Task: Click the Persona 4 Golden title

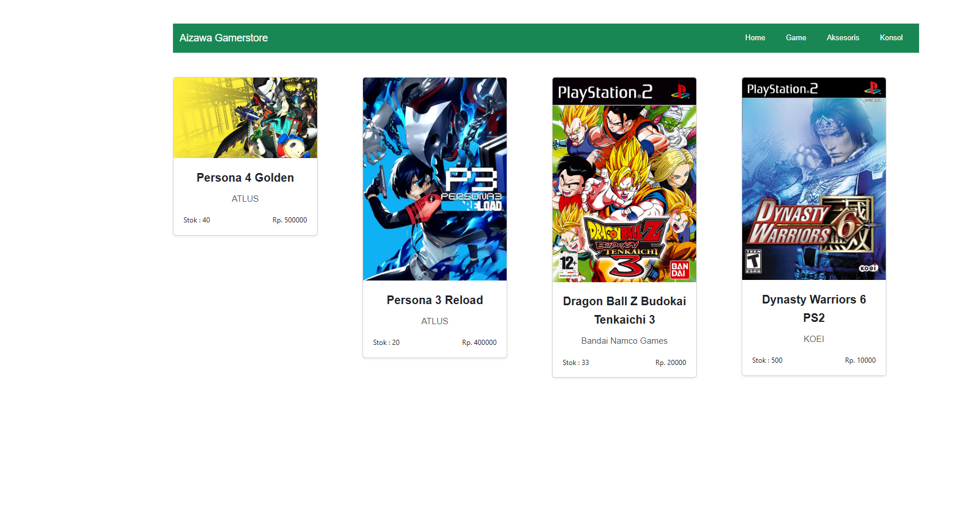Action: pos(245,178)
